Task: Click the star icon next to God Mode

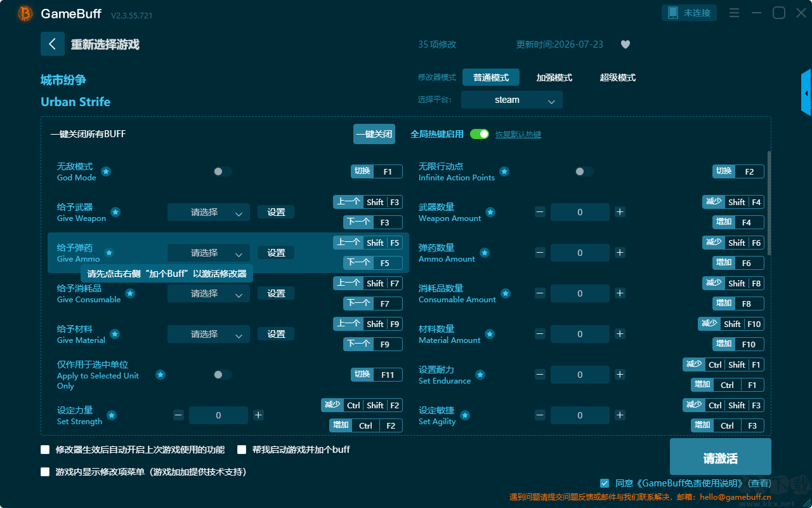Action: pyautogui.click(x=106, y=171)
